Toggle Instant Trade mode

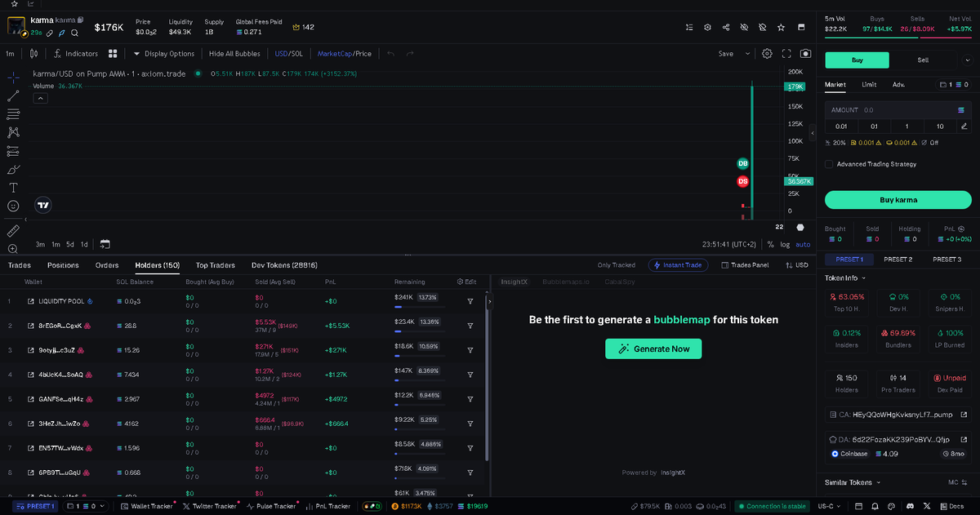pos(677,265)
